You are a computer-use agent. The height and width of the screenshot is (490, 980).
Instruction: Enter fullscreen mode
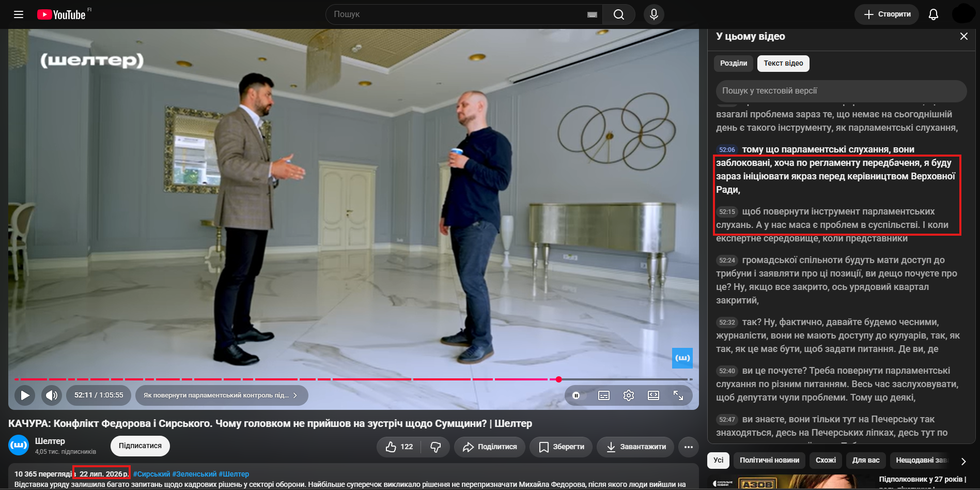[x=678, y=395]
